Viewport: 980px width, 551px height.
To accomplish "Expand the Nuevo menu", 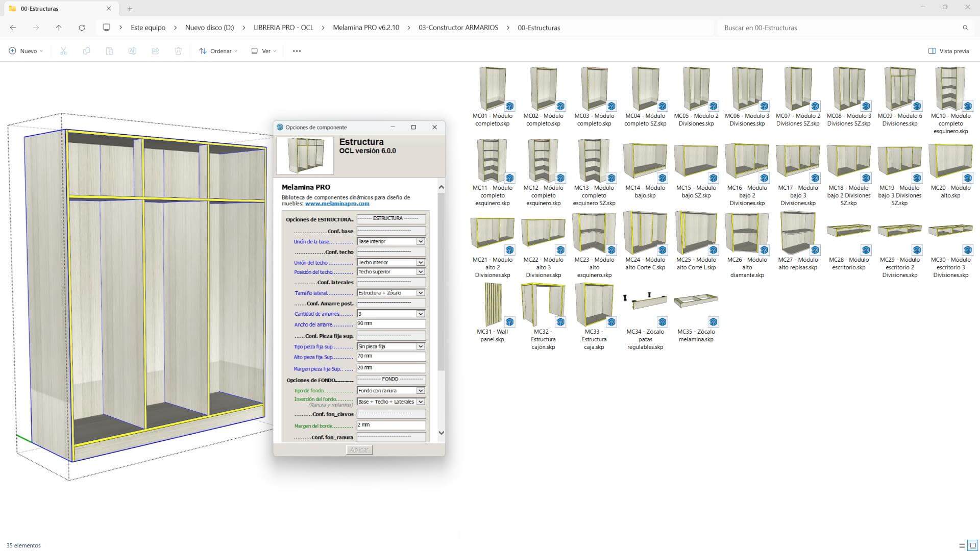I will (26, 51).
